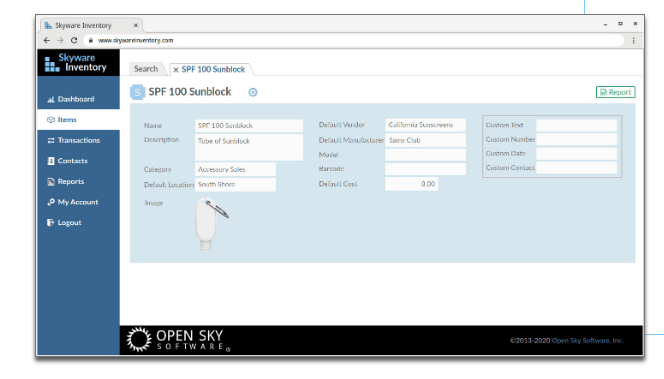The image size is (664, 379).
Task: Select the SPF 100 Sunblock tab
Action: 213,69
